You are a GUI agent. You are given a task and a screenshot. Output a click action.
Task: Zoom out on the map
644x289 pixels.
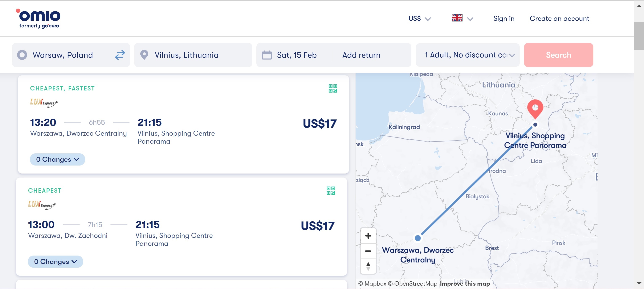pos(368,251)
